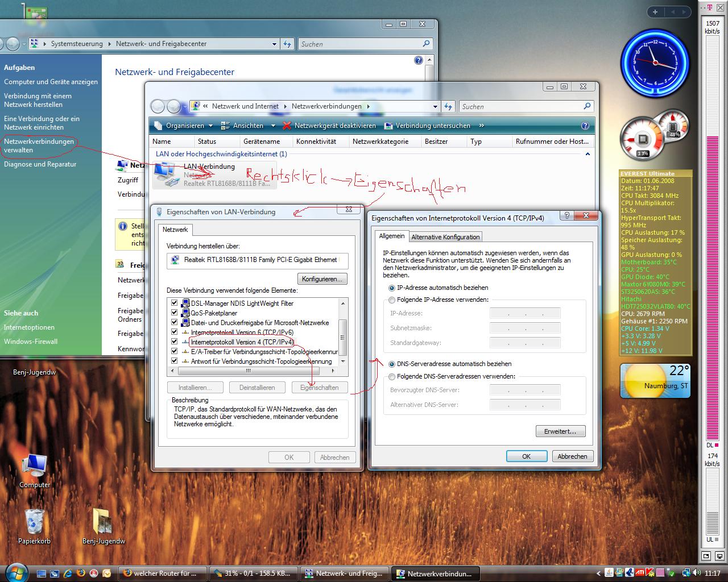This screenshot has height=582, width=728.
Task: Open Diagnose und Reparatur link
Action: (x=40, y=164)
